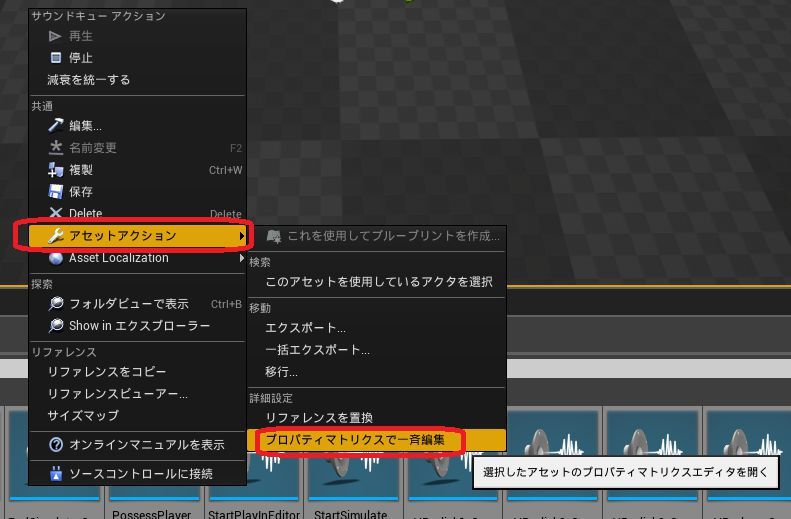Select 減衰を統一する menu entry

tap(137, 80)
